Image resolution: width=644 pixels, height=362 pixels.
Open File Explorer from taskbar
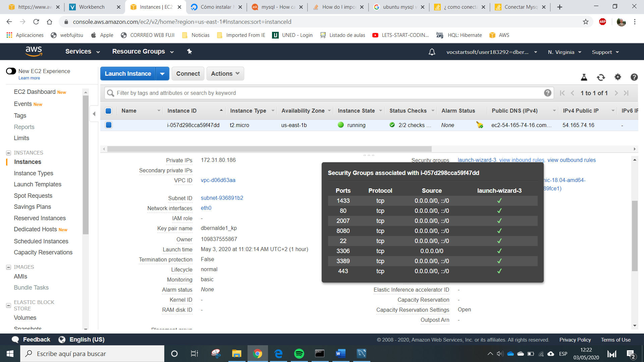click(237, 354)
